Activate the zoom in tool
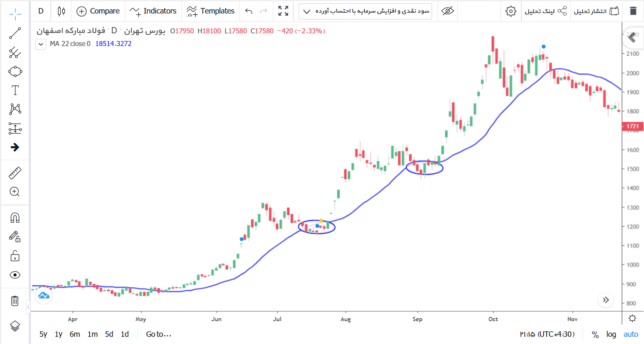 pos(15,192)
